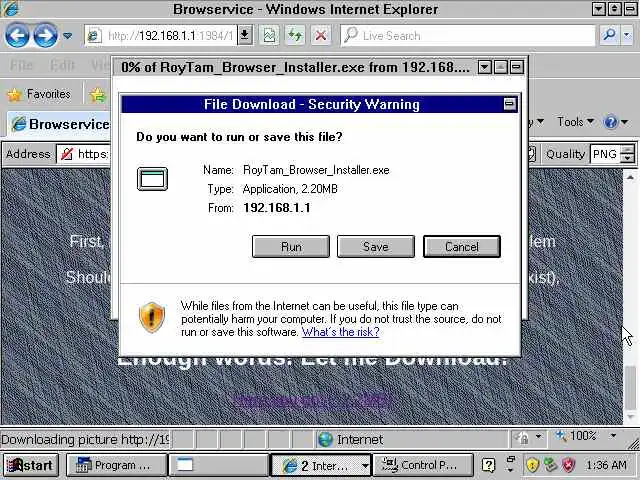Click the PNG Quality selector field
This screenshot has height=480, width=640.
coord(605,154)
